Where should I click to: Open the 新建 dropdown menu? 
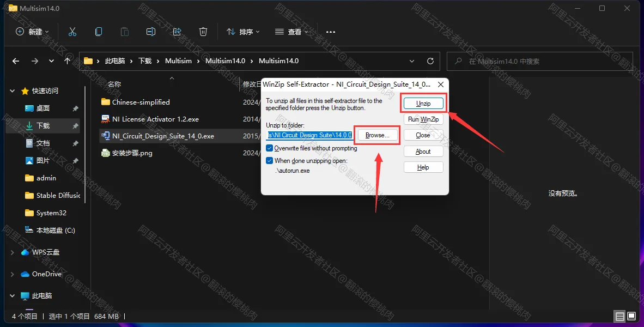pos(33,32)
